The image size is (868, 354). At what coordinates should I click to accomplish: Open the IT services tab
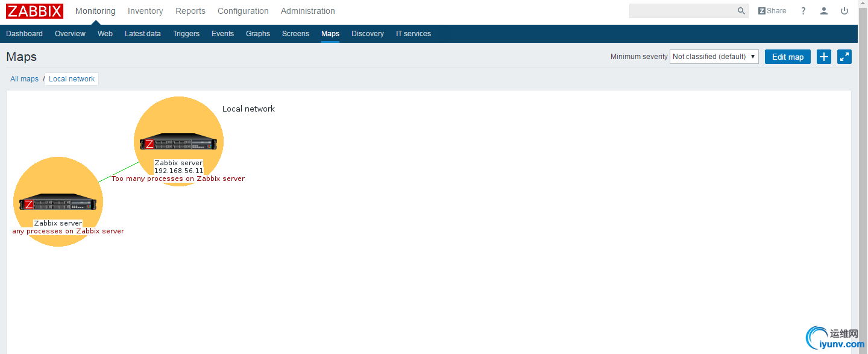pos(414,34)
